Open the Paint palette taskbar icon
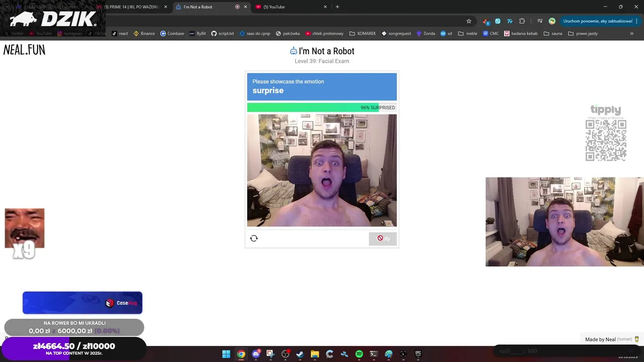Screen dimensions: 644x362 [x=388, y=354]
